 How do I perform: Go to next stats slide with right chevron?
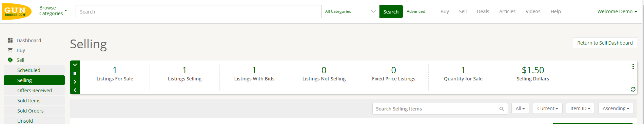tap(75, 82)
